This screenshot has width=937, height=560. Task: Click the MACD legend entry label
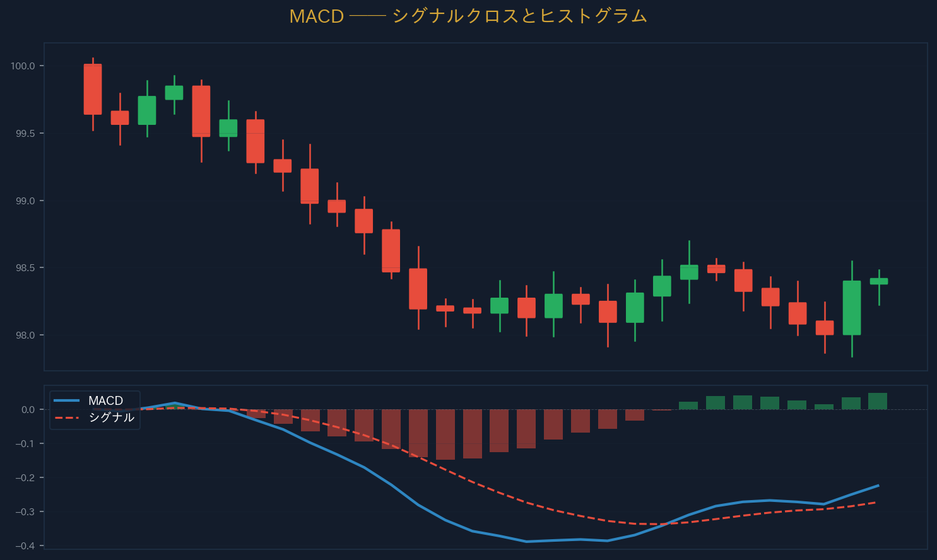point(105,400)
